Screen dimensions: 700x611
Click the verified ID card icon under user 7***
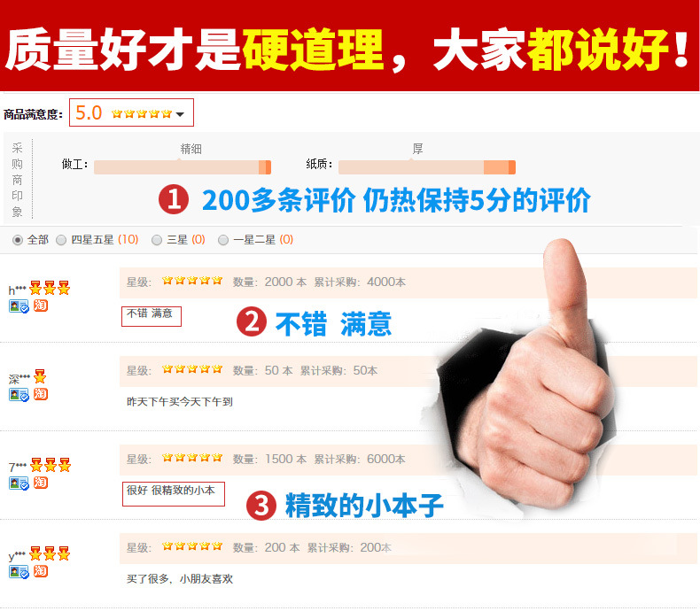point(19,483)
